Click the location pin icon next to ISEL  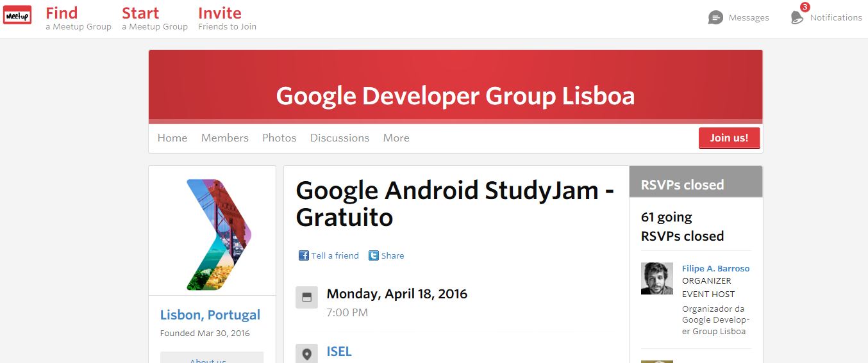pos(306,353)
